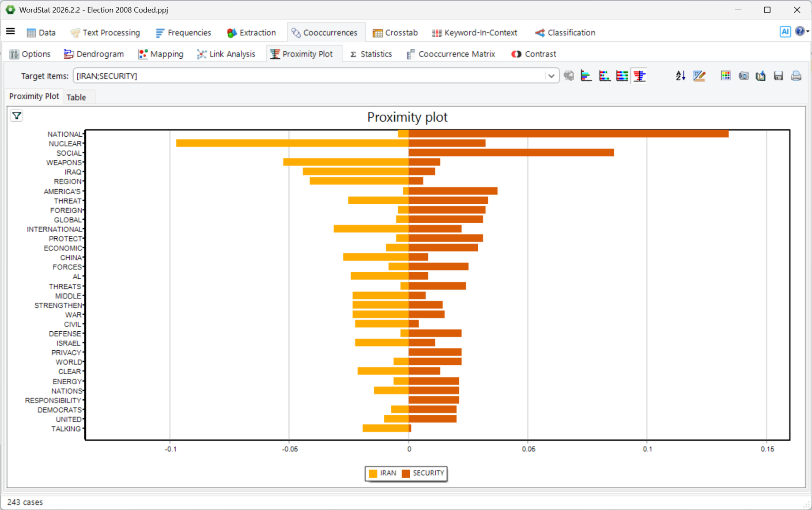The height and width of the screenshot is (510, 812).
Task: Print the chart with the printer icon
Action: 796,76
